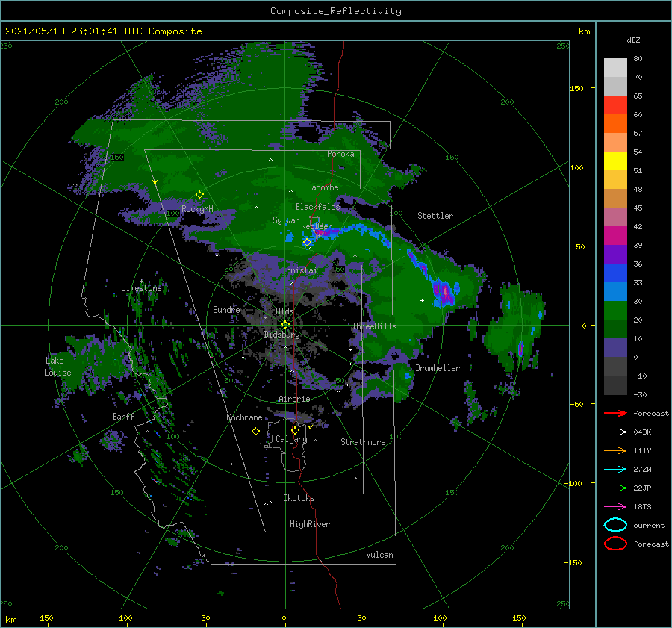Click the white 04DK arrow icon

tap(615, 432)
